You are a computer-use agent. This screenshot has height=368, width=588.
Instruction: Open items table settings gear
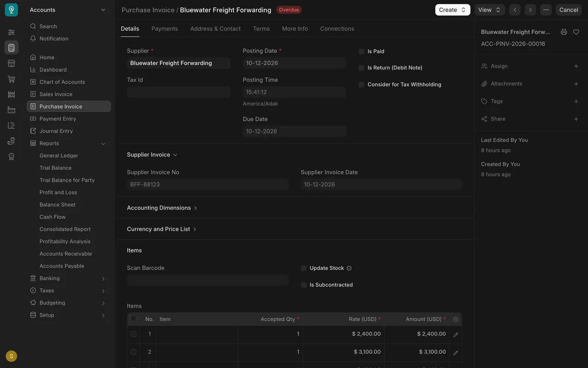[x=456, y=319]
